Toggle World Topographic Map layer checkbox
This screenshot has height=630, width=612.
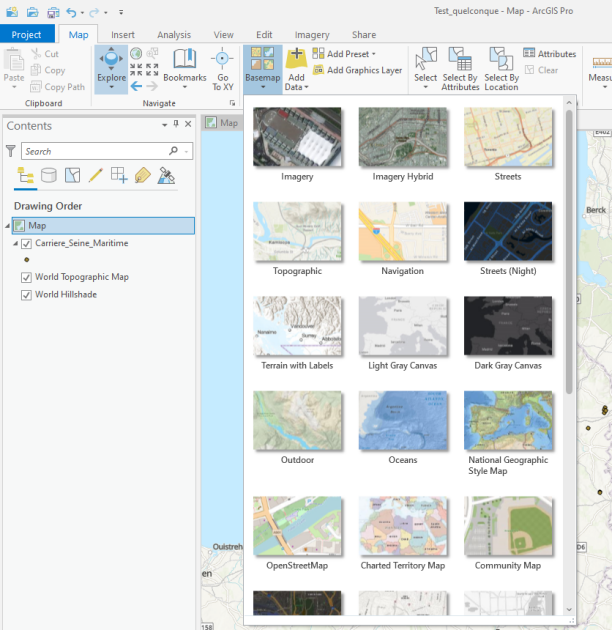27,277
